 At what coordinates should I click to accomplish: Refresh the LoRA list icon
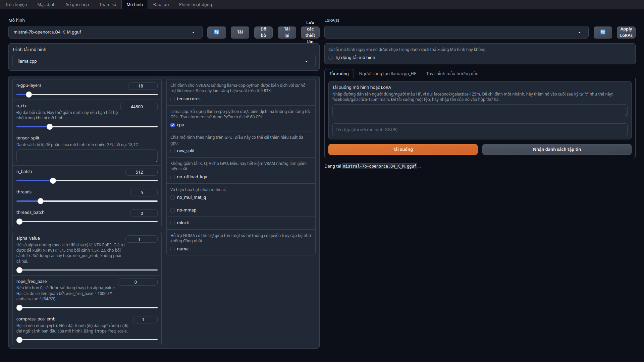(x=603, y=32)
